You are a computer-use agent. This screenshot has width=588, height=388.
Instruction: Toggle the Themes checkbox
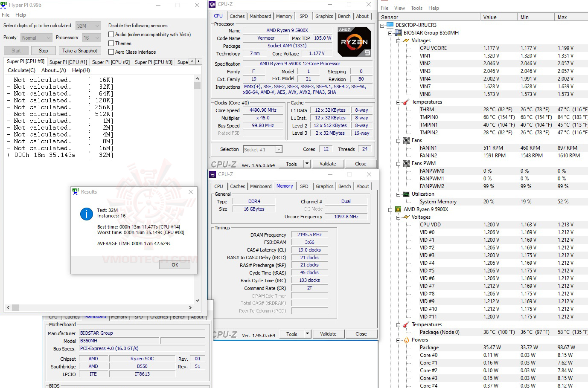click(111, 43)
